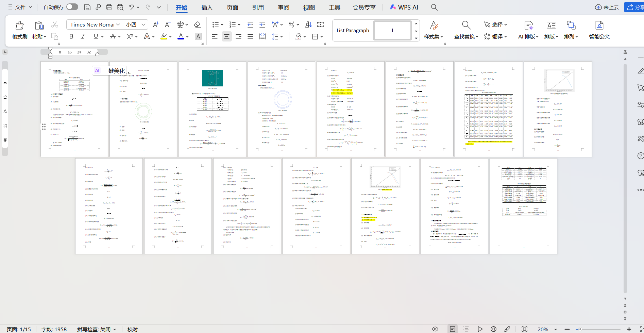The image size is (644, 333).
Task: Click the WPS AI button
Action: (x=404, y=7)
